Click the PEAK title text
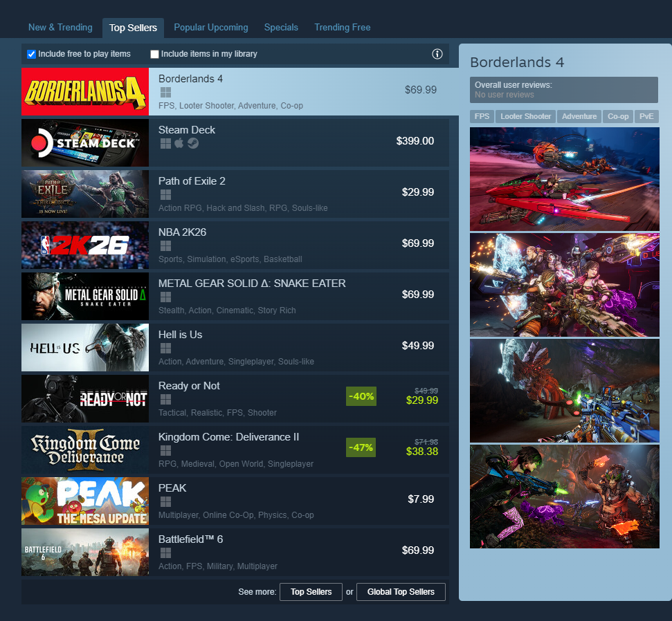The height and width of the screenshot is (621, 672). (172, 488)
